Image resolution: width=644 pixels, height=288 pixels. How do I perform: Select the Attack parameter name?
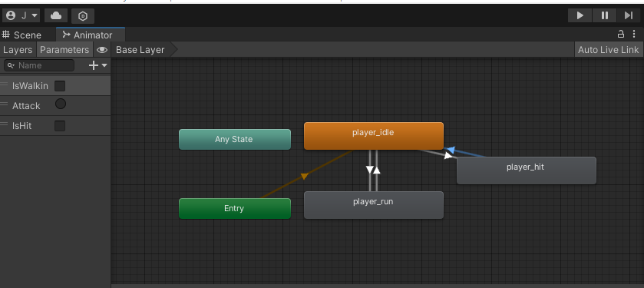coord(26,105)
